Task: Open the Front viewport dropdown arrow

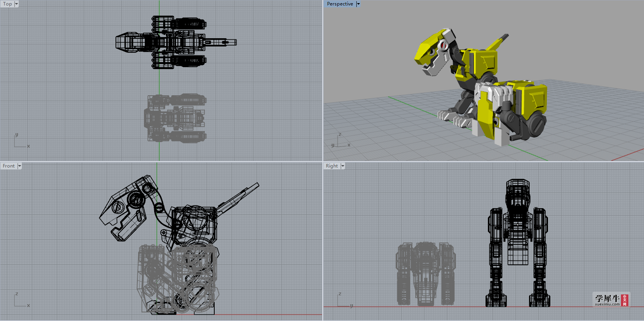Action: pos(20,166)
